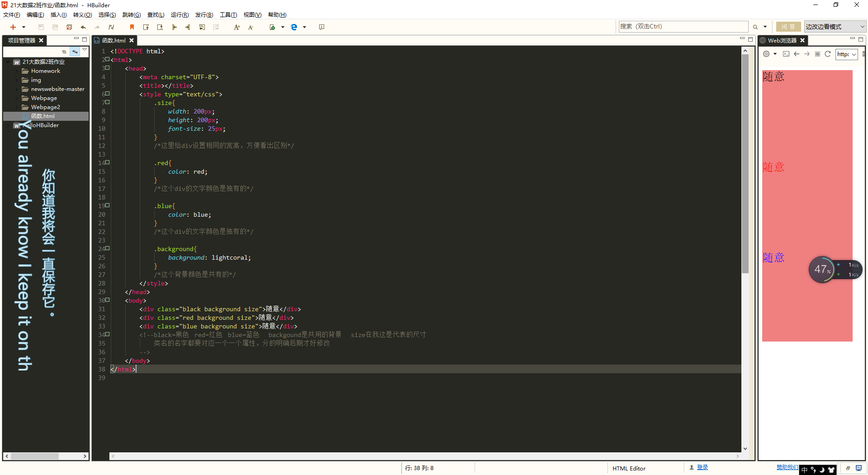This screenshot has height=475, width=868.
Task: Close the 项目管理器 panel tab
Action: (41, 40)
